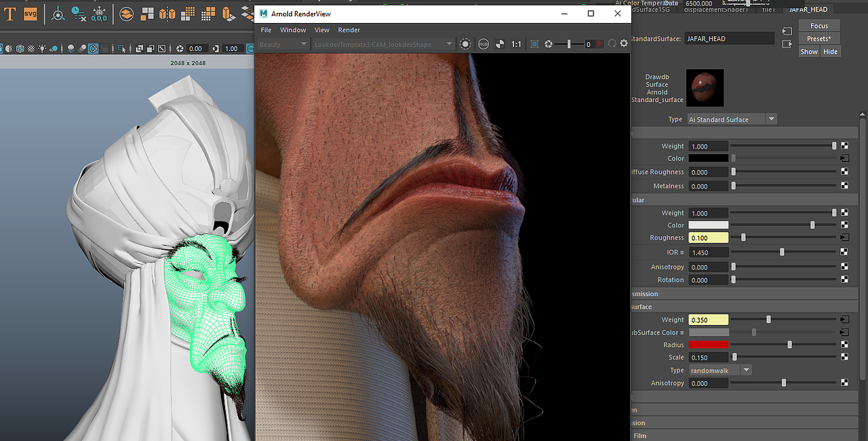Image resolution: width=868 pixels, height=441 pixels.
Task: Click the white Specular Color swatch
Action: (709, 225)
